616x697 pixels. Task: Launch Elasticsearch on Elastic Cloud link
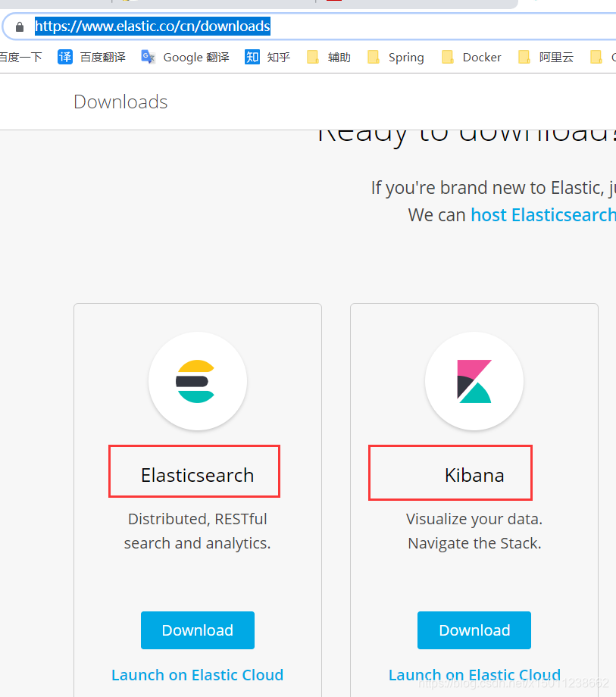pyautogui.click(x=197, y=675)
